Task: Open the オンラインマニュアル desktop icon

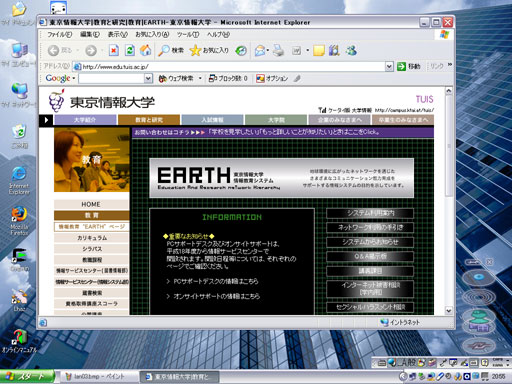Action: 19,341
